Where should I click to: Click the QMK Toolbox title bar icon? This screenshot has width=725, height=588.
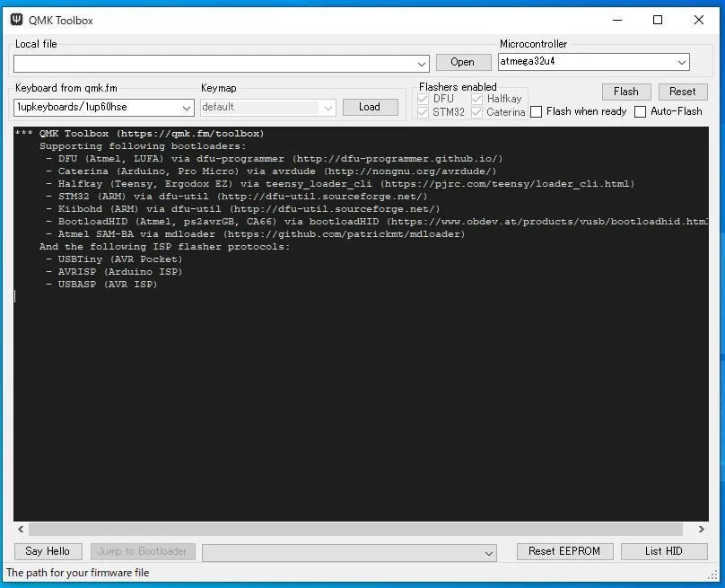pos(17,20)
